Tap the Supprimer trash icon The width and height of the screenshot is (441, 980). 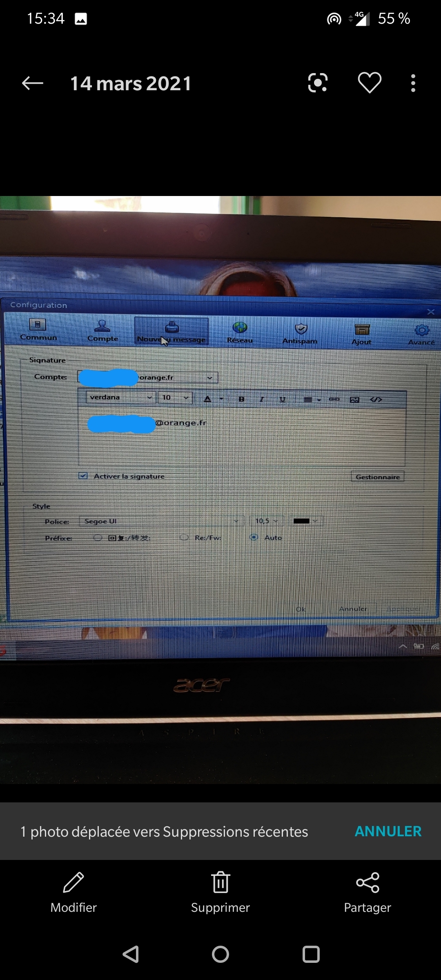pyautogui.click(x=220, y=882)
